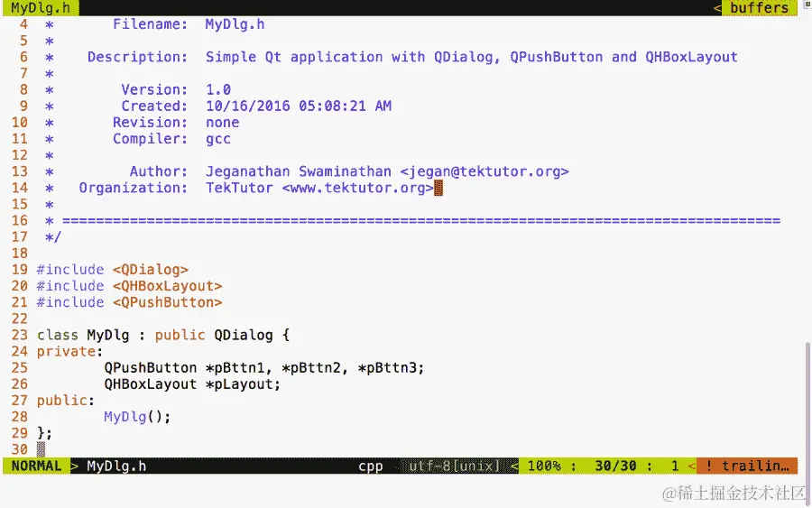Click the NORMAL mode indicator
The width and height of the screenshot is (812, 508).
[36, 466]
